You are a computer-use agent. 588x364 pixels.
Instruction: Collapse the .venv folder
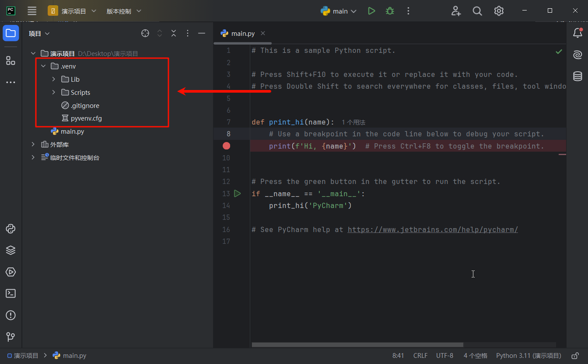(x=43, y=66)
